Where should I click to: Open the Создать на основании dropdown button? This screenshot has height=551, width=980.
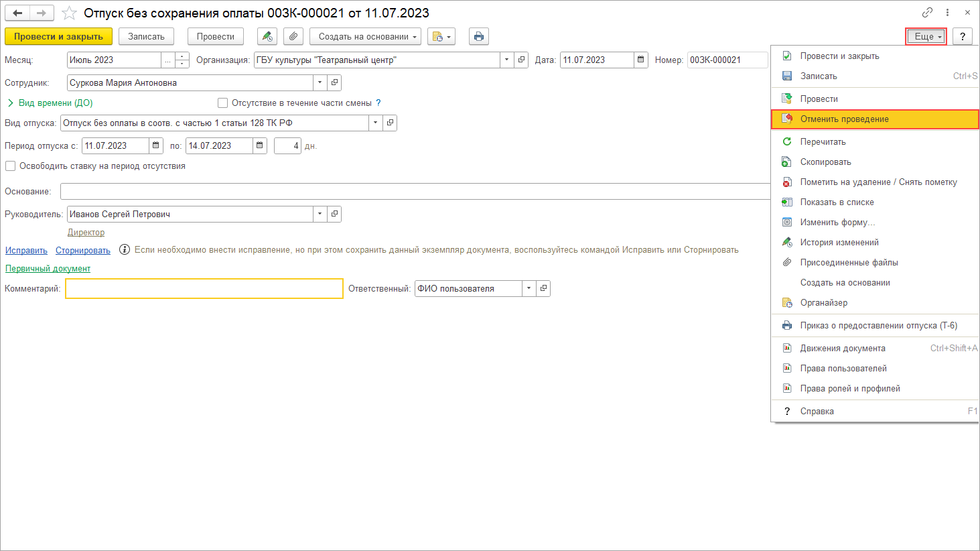(x=365, y=36)
